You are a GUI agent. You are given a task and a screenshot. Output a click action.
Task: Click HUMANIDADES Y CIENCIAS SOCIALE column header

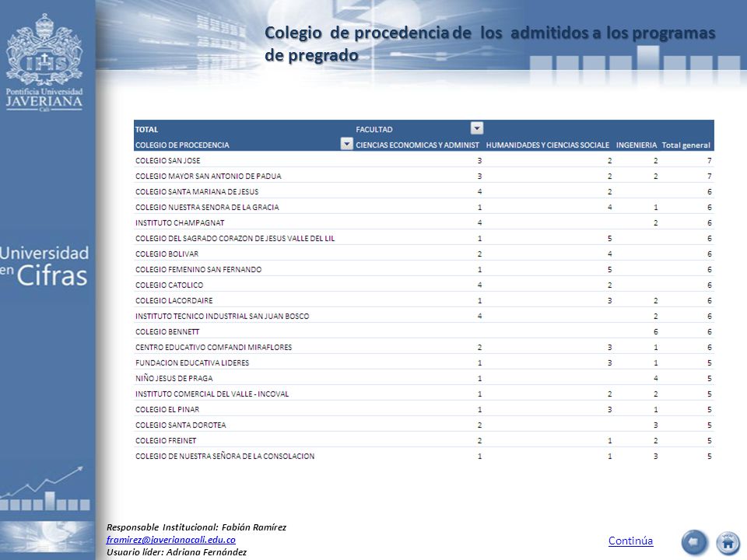(547, 145)
